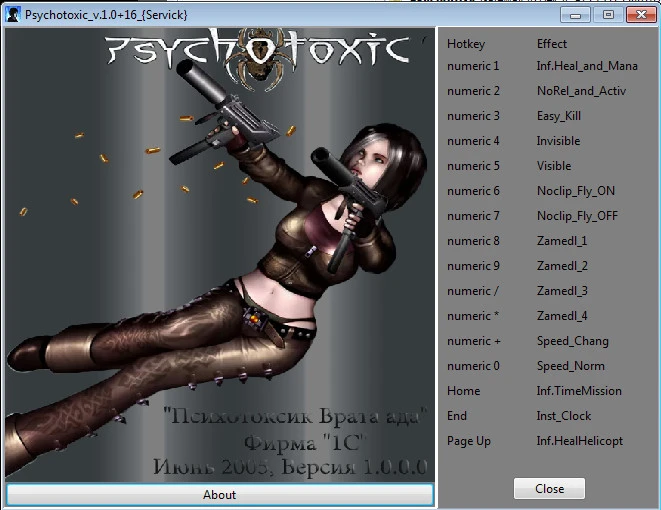Click the 'Inf.Heal_and_Mana' effect text
Image resolution: width=661 pixels, height=510 pixels.
[587, 66]
